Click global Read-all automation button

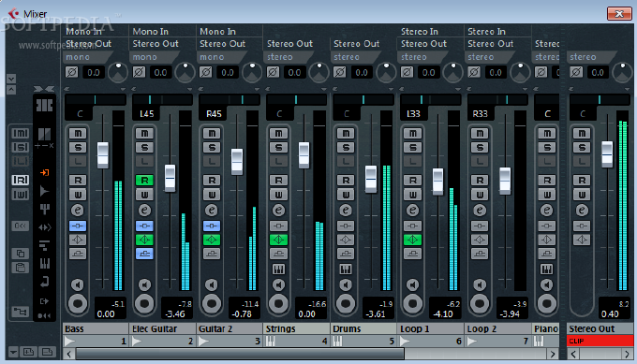[x=21, y=181]
